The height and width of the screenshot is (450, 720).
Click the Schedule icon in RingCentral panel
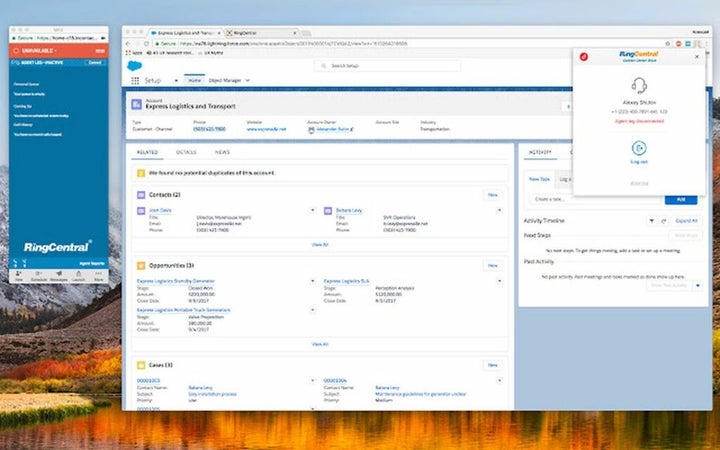click(x=38, y=276)
